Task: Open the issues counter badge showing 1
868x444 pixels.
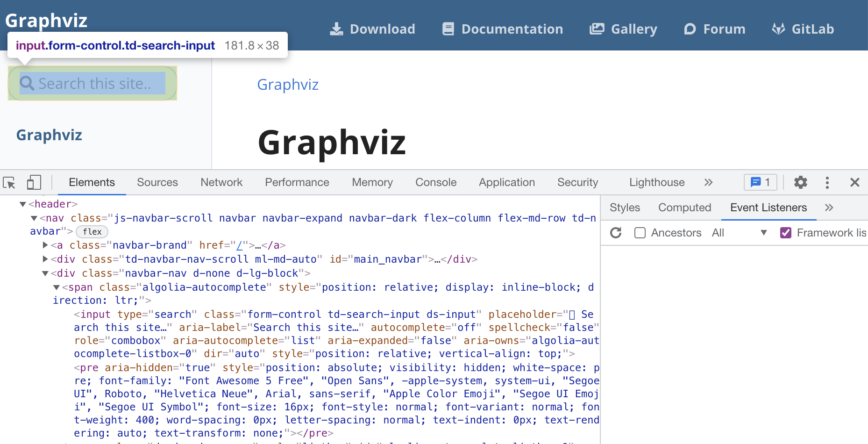Action: pos(760,182)
